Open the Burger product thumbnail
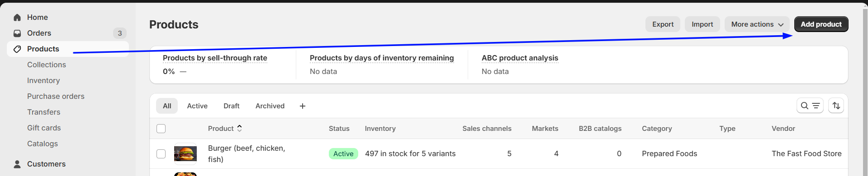868x176 pixels. click(x=185, y=154)
